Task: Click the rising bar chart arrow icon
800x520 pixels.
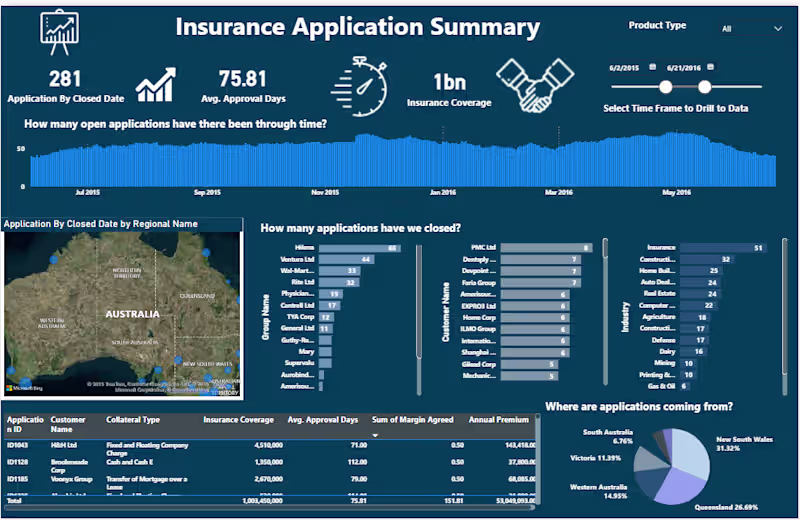Action: pos(156,85)
